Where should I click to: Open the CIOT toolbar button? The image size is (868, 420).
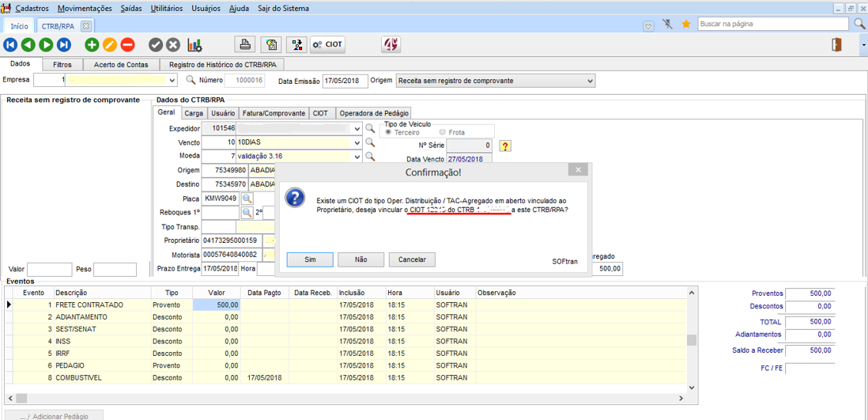pos(327,45)
